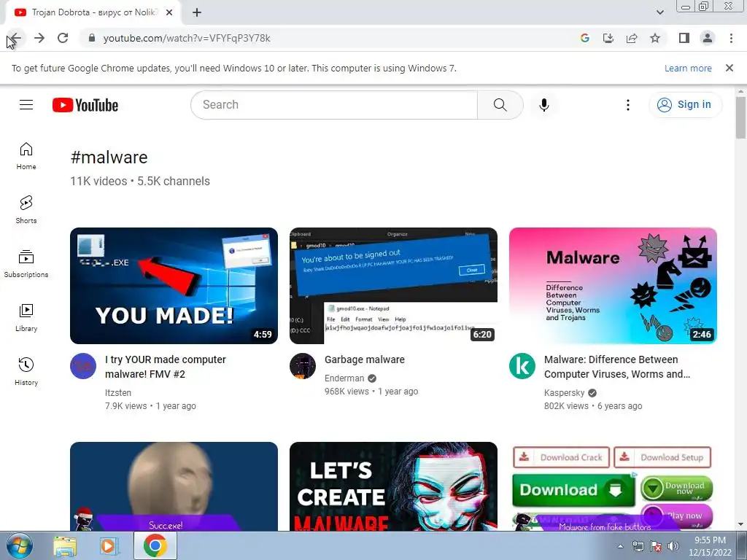Screen dimensions: 747x560
Task: Focus the YouTube Search field
Action: 333,105
